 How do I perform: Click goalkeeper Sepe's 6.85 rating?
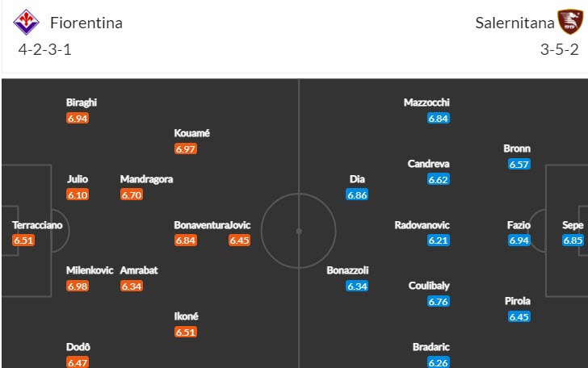click(x=573, y=240)
